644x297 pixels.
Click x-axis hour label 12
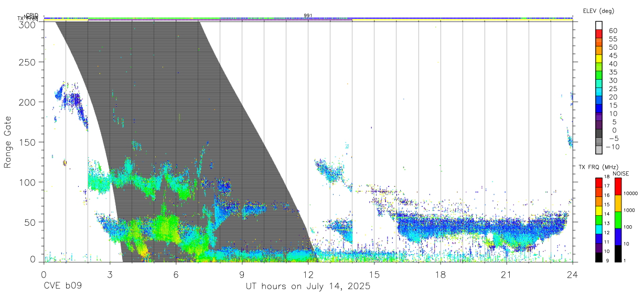coord(308,274)
